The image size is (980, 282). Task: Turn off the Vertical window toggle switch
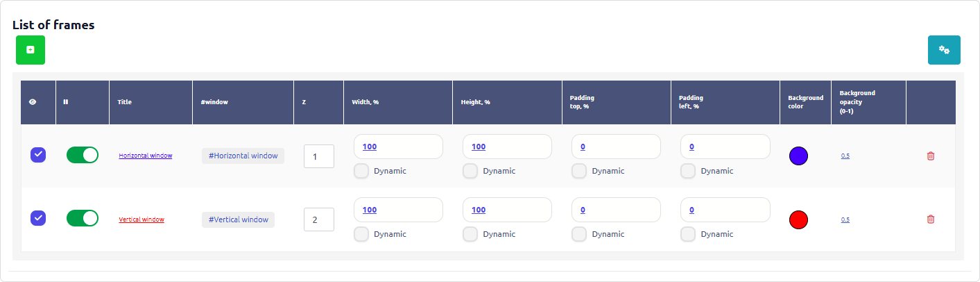[x=83, y=218]
